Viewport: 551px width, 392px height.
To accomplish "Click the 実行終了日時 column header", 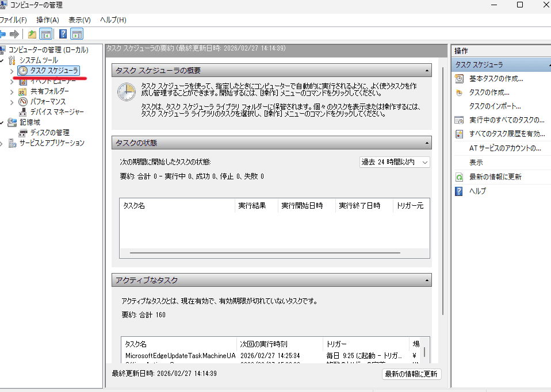I will click(364, 206).
